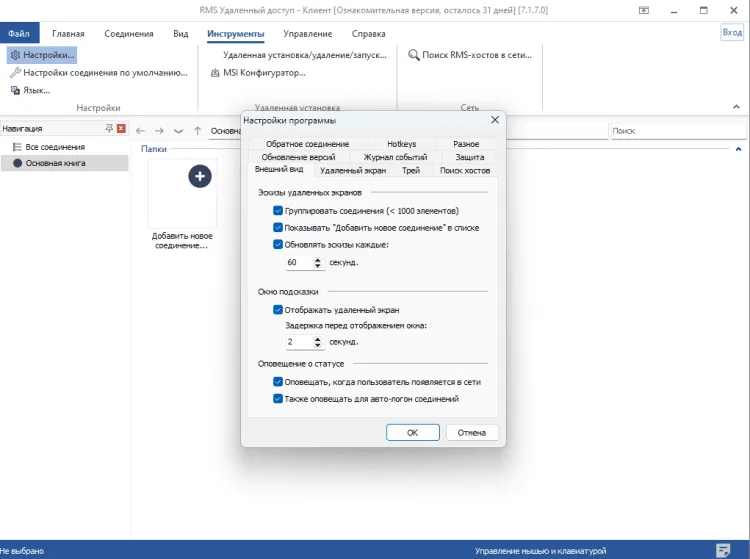Toggle Показывать Добавить новое соединение checkbox

pyautogui.click(x=278, y=228)
